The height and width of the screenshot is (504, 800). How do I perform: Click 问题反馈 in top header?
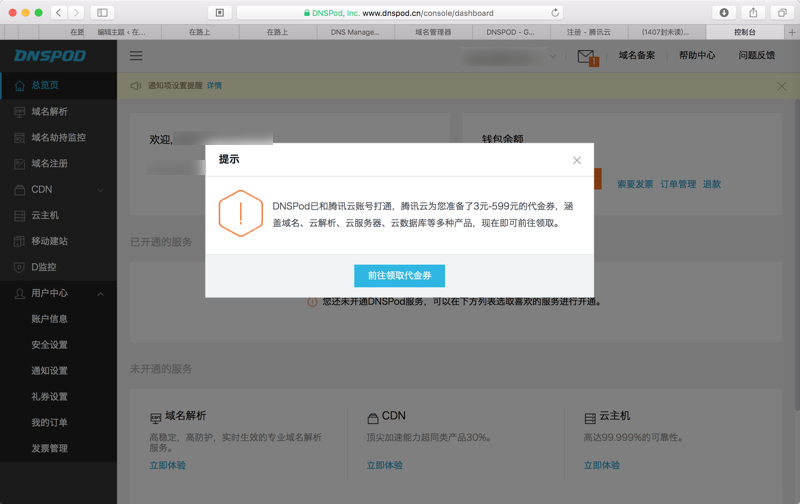point(757,56)
